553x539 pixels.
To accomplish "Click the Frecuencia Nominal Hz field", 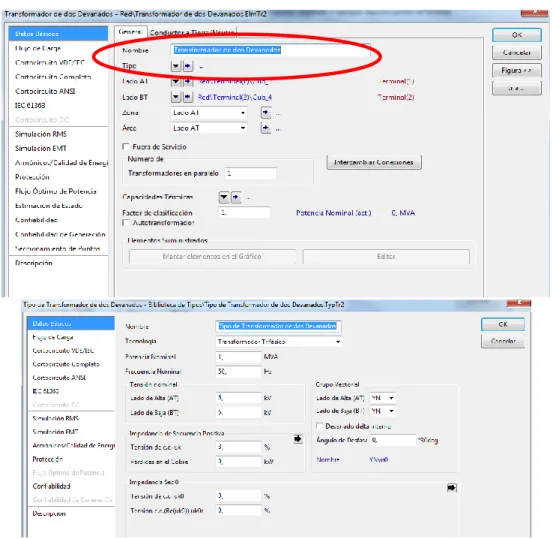I will (238, 371).
